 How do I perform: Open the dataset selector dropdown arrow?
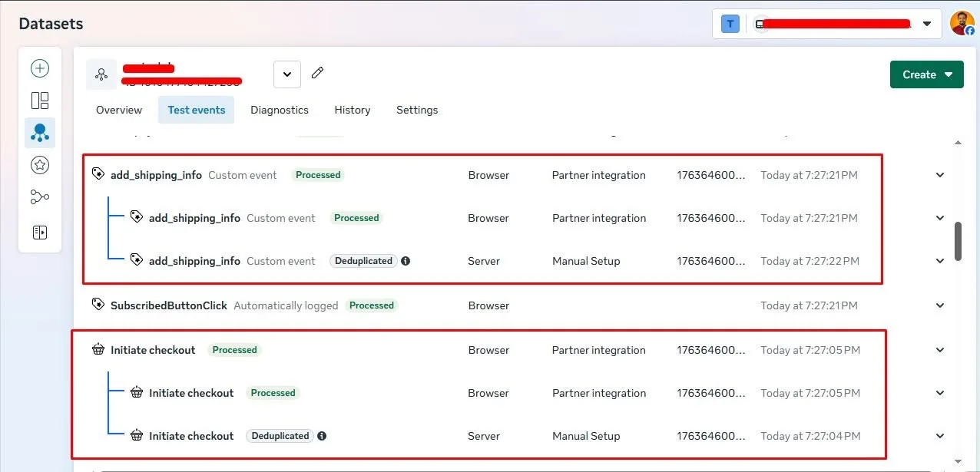[286, 74]
